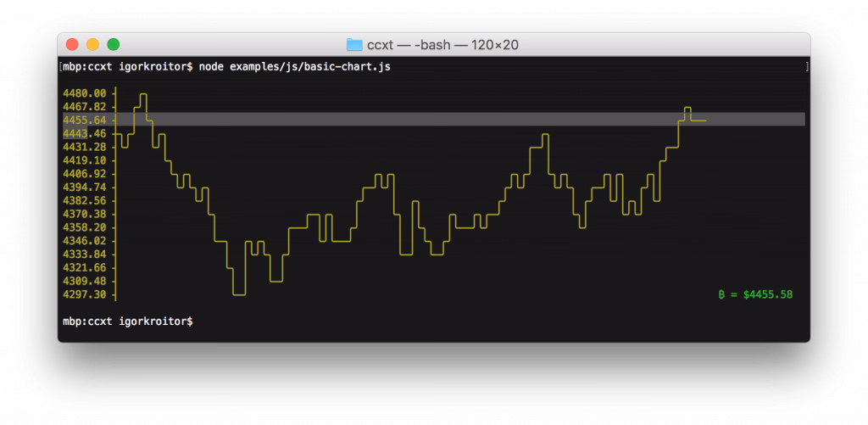The image size is (868, 425).
Task: Click the 4297.30 bottom axis label
Action: [x=84, y=294]
